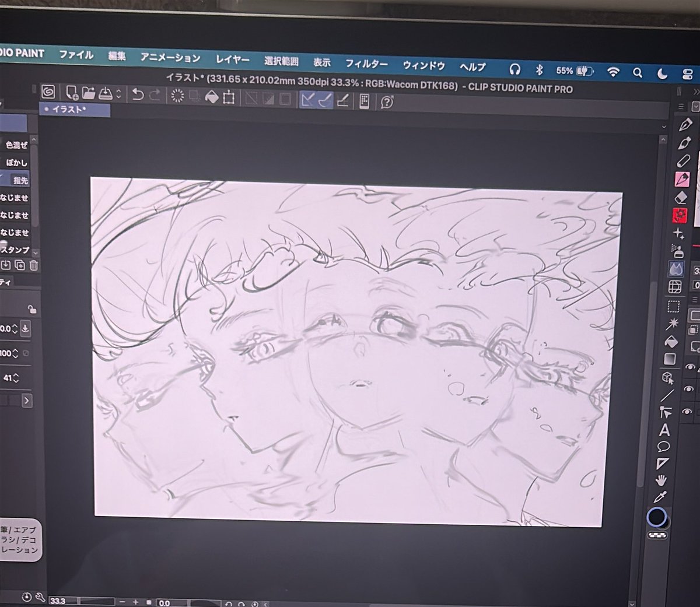Select the Hand move tool
The height and width of the screenshot is (607, 700).
point(661,481)
